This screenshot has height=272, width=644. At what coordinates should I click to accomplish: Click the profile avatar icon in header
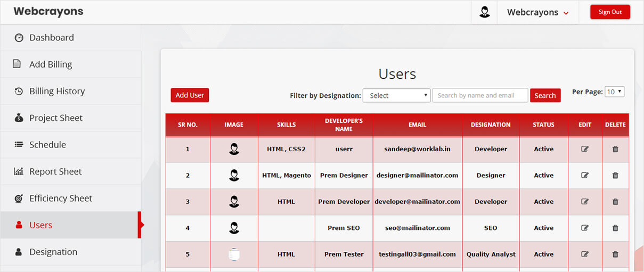484,12
